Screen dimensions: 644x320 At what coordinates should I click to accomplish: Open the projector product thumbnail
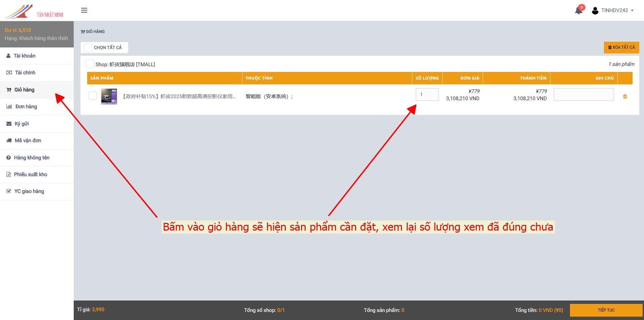[109, 96]
